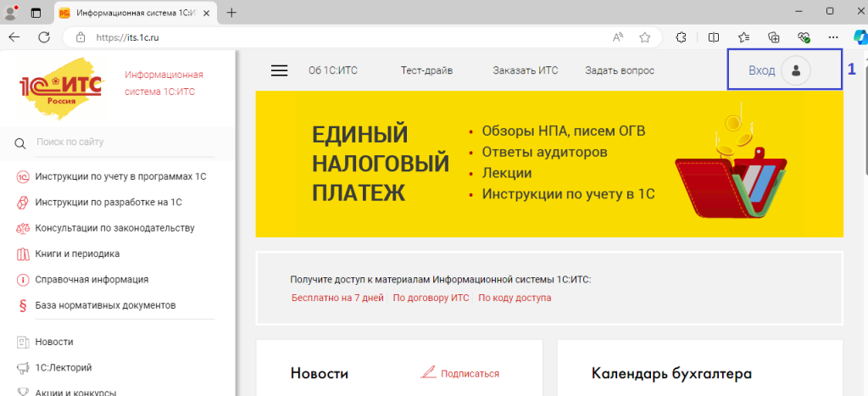Screen dimensions: 868x396
Task: Refresh the page in browser toolbar
Action: pyautogui.click(x=44, y=37)
